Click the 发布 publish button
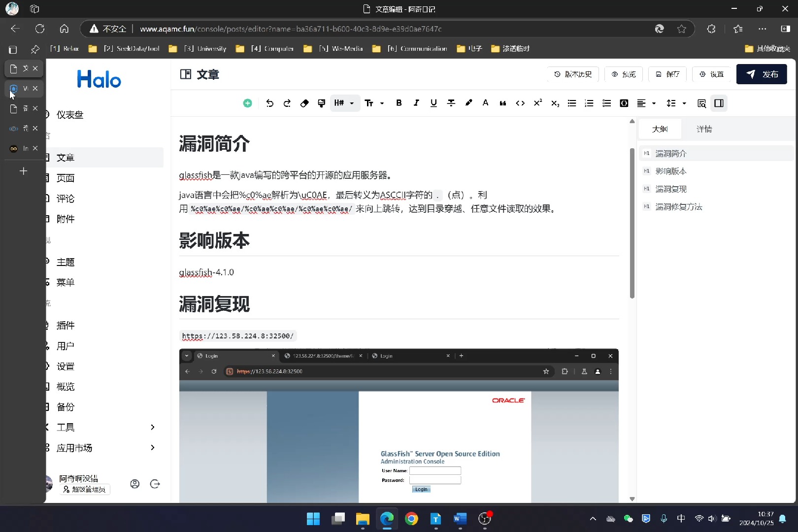 (762, 74)
